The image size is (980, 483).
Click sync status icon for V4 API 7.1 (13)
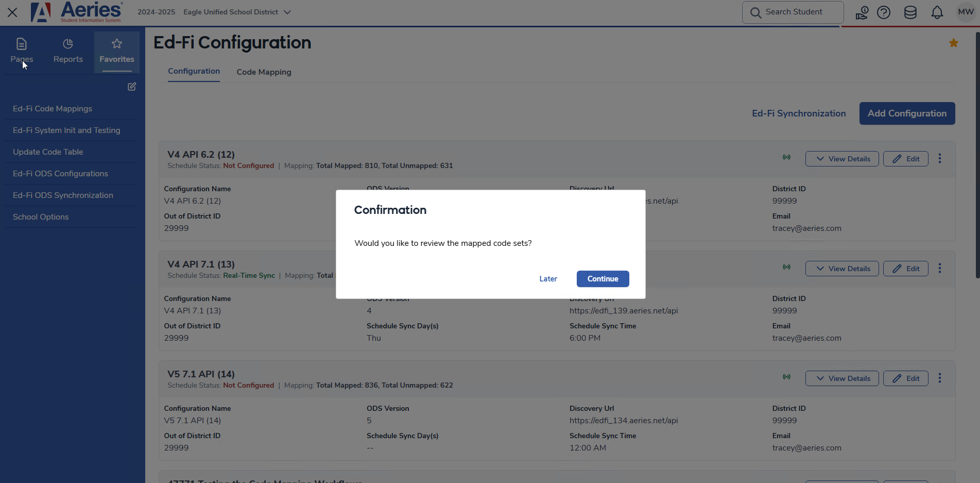click(787, 267)
